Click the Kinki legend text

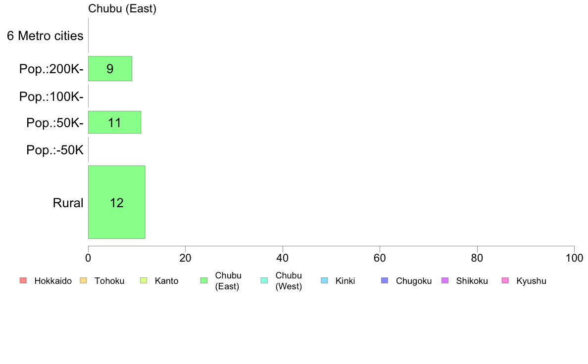345,281
